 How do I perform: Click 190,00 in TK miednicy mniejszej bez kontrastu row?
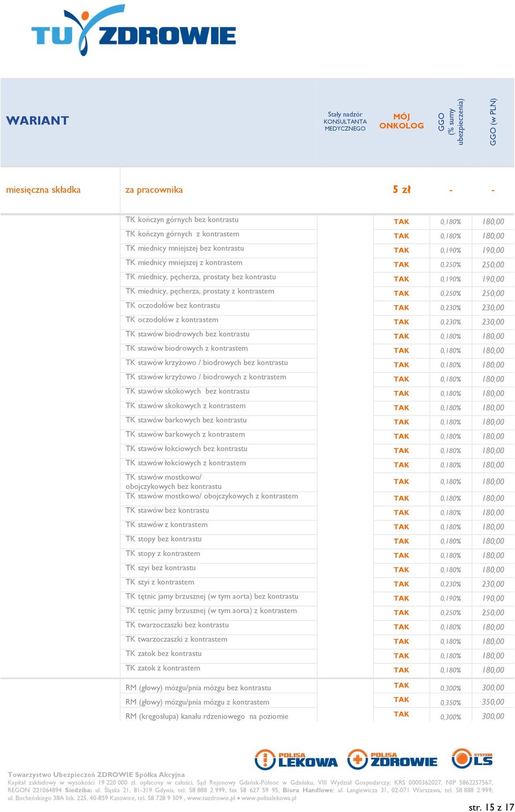493,250
